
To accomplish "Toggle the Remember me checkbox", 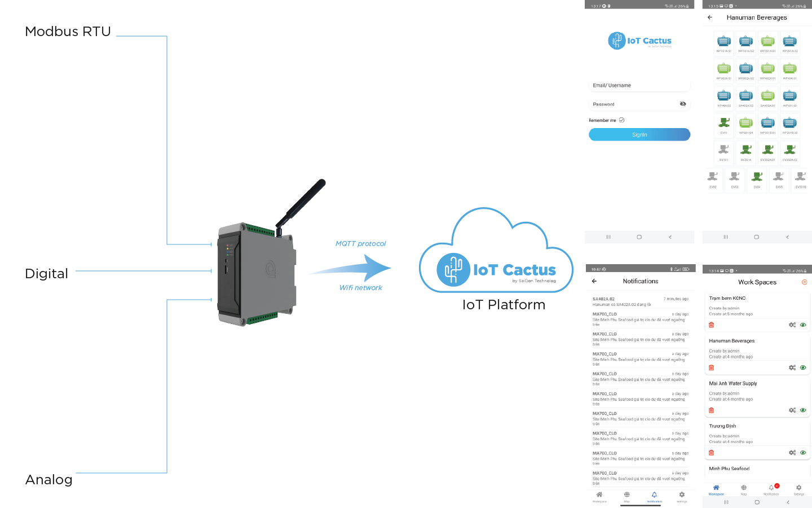I will [x=621, y=120].
